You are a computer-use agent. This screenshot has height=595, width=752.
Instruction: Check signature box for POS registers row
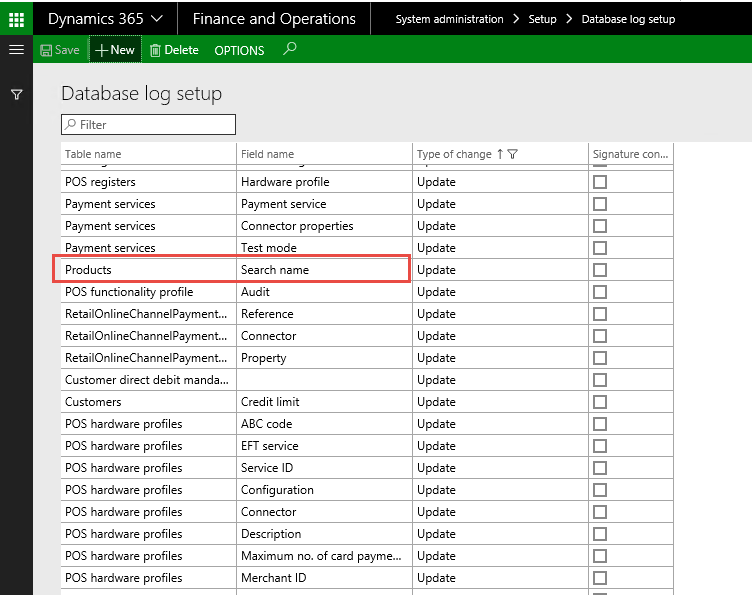(x=600, y=182)
